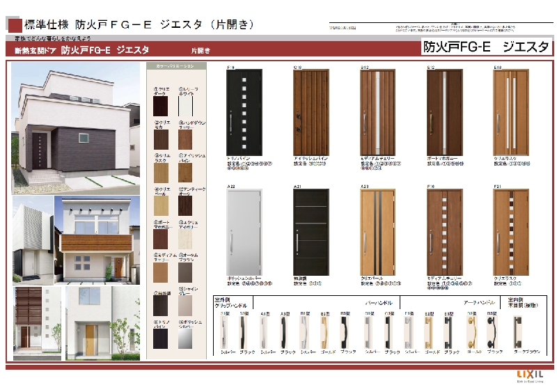557x392 pixels.
Task: Click the バーハンドル section heading
Action: (379, 303)
